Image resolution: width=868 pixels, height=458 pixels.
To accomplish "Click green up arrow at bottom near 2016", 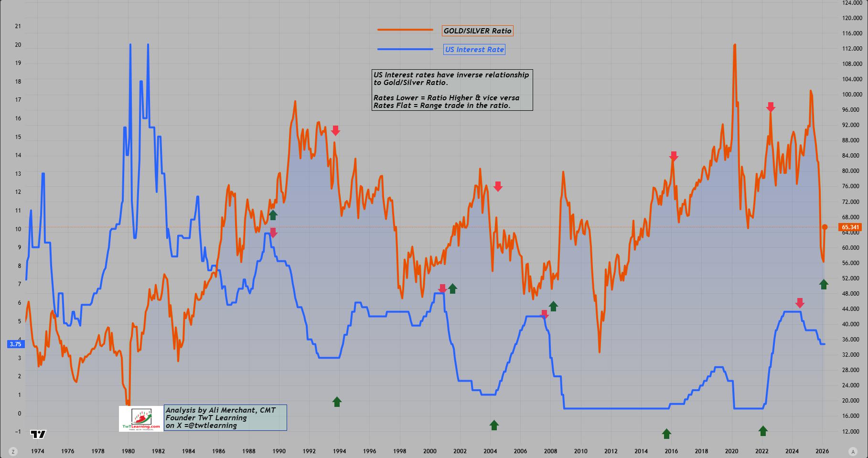I will (666, 434).
